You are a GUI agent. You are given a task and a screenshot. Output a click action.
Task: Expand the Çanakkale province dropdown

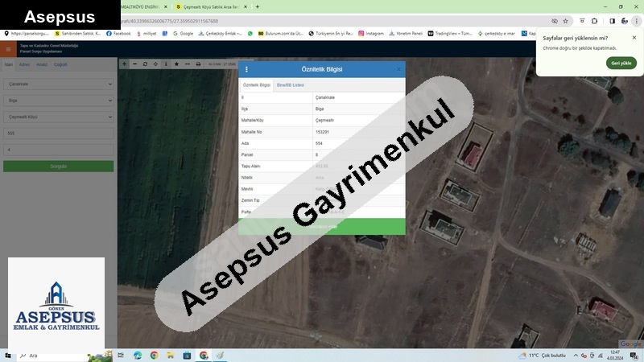58,84
